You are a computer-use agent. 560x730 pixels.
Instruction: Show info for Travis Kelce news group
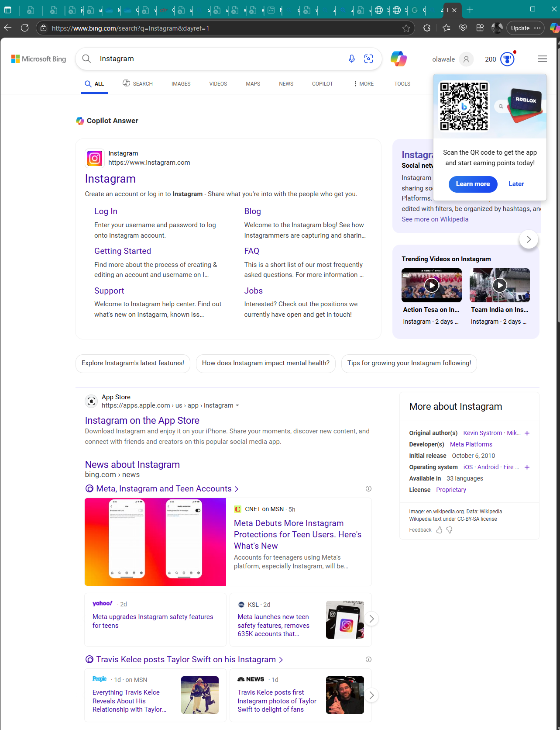368,660
